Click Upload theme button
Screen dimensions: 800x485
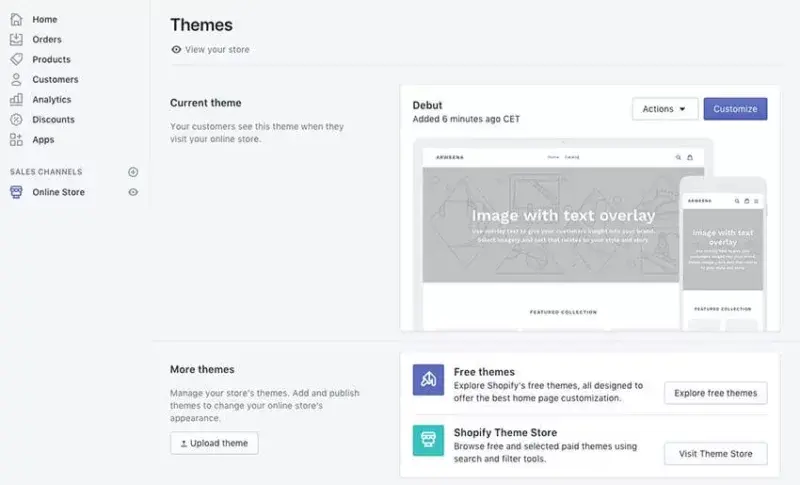pyautogui.click(x=214, y=443)
